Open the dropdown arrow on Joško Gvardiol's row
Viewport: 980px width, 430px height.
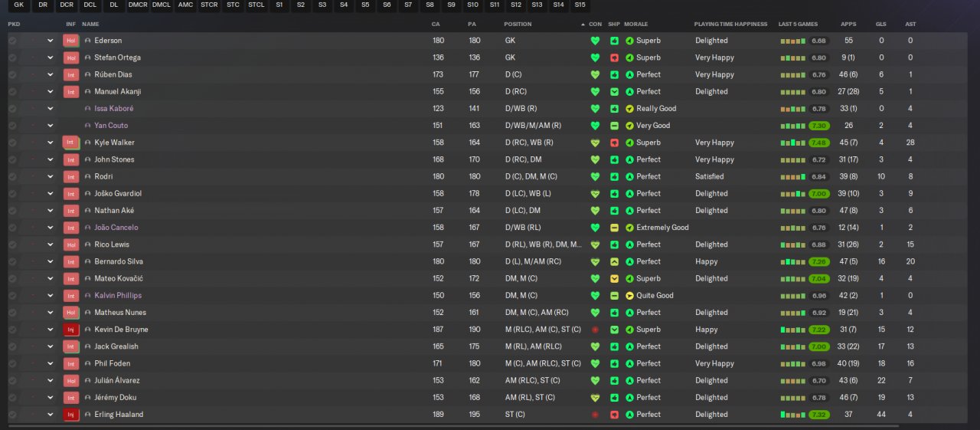click(51, 193)
